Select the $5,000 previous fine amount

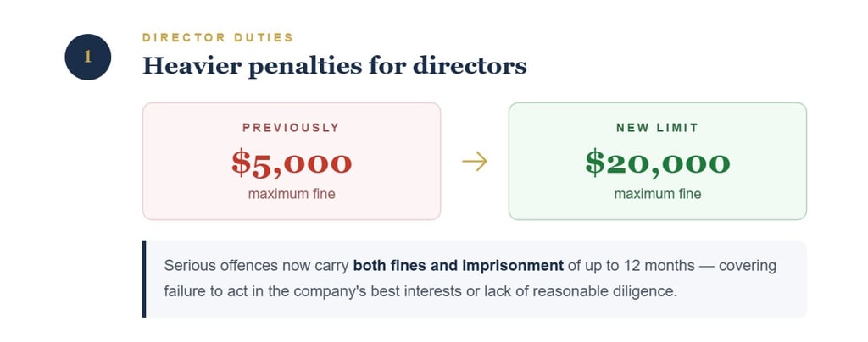tap(292, 163)
